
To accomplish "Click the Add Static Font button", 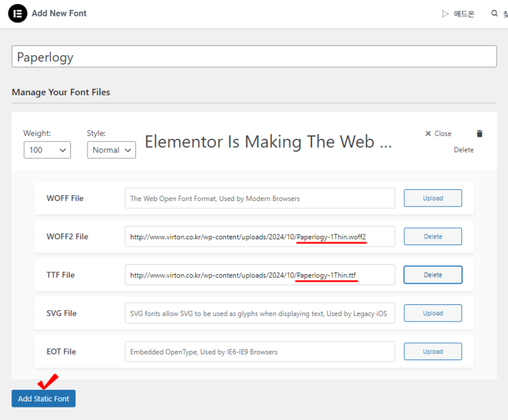I will click(43, 398).
